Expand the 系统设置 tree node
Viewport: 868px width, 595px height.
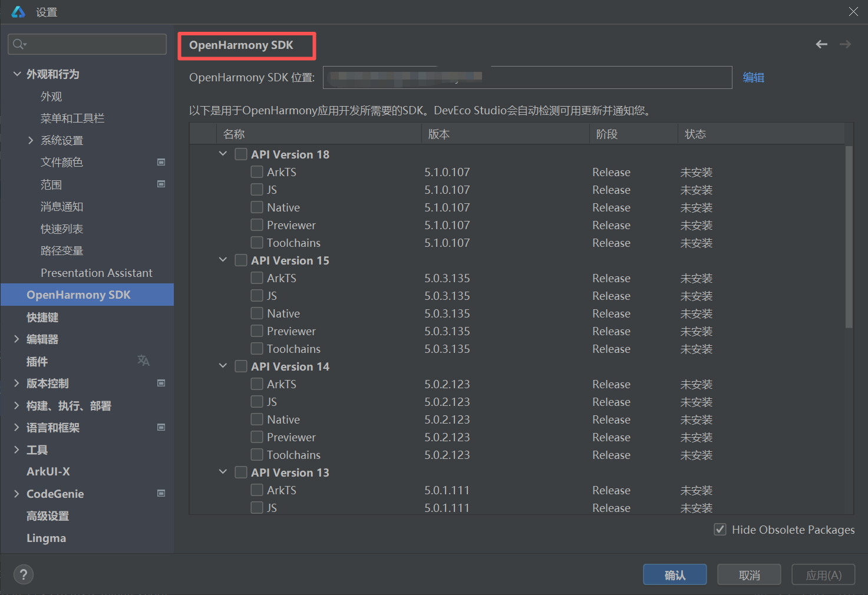[31, 140]
